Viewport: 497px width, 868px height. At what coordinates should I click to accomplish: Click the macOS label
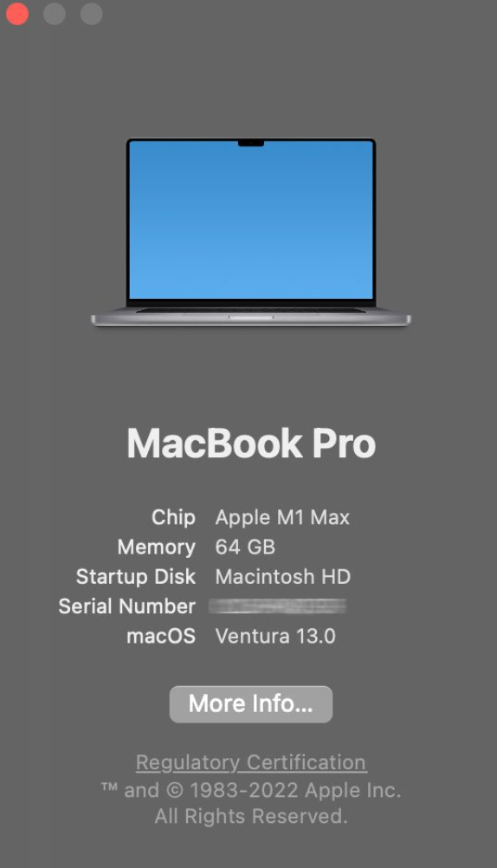tap(161, 636)
